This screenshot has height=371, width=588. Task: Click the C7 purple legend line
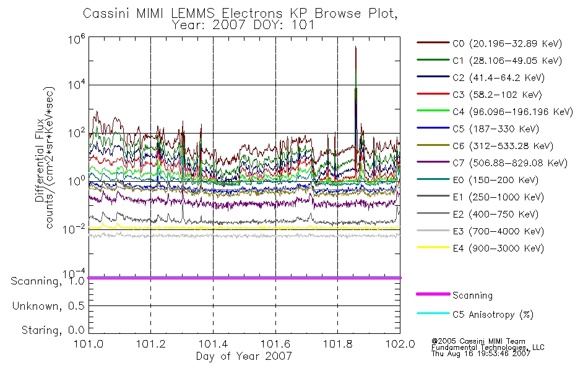click(433, 162)
